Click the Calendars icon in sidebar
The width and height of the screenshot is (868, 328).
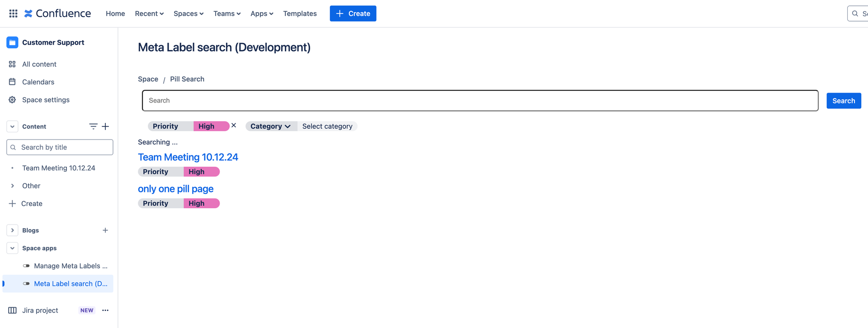pyautogui.click(x=12, y=82)
